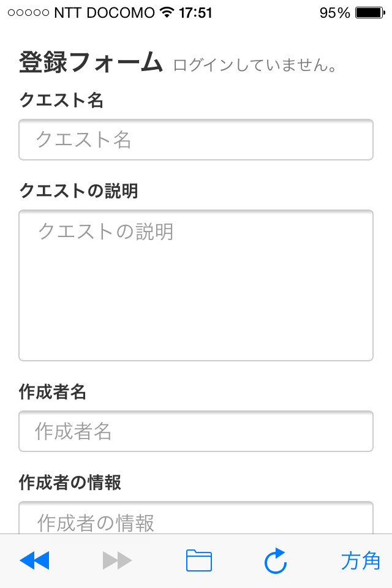
Task: Click the 作成者名 field label
Action: [x=53, y=392]
